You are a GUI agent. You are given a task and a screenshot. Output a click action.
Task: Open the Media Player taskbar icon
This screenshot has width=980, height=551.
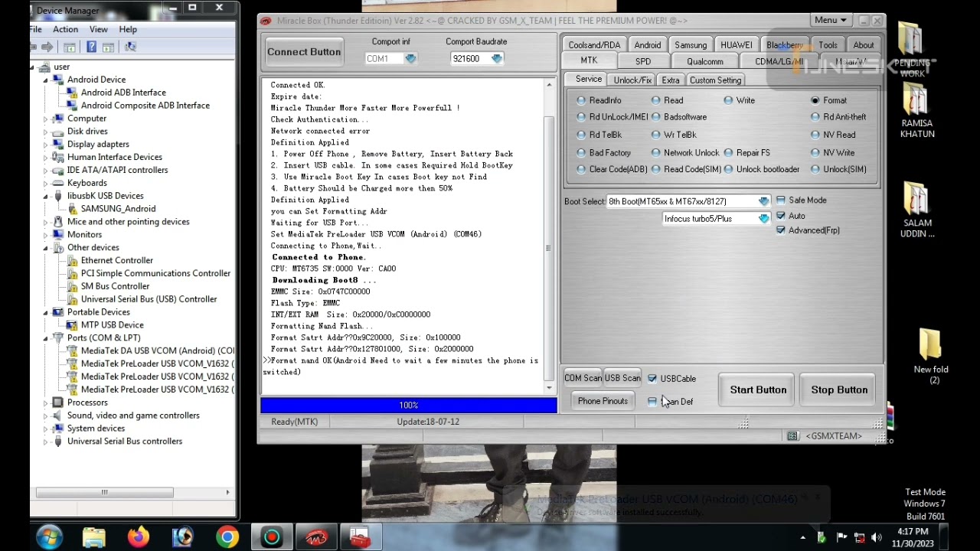[x=183, y=537]
